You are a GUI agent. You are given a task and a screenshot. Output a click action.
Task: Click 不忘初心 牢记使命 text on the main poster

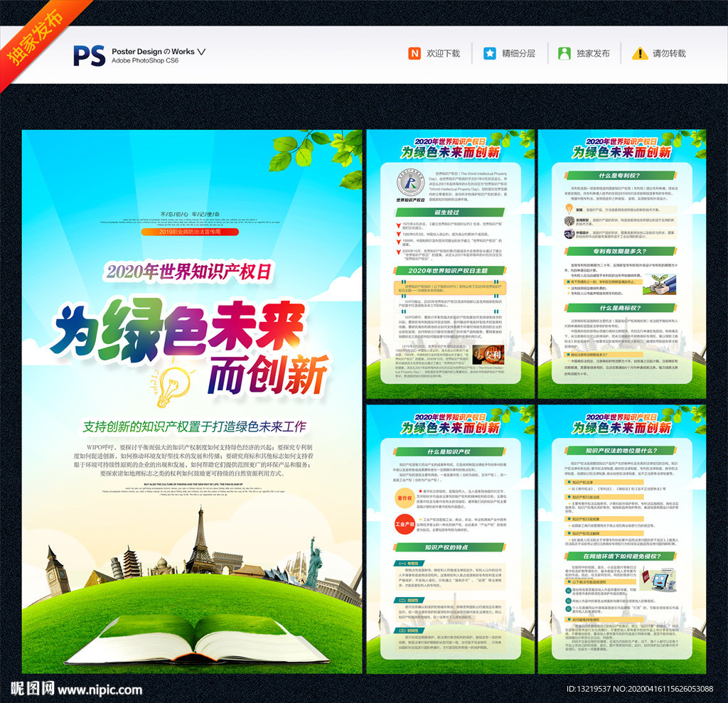click(190, 215)
